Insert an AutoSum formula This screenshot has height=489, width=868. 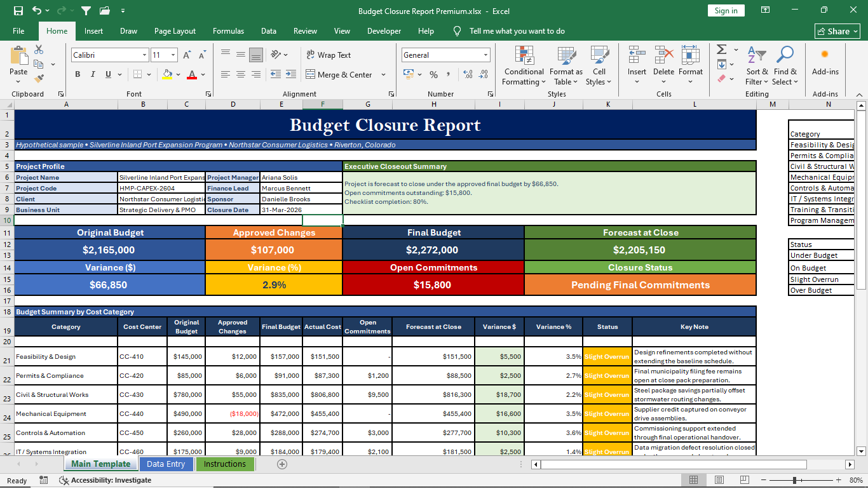721,50
